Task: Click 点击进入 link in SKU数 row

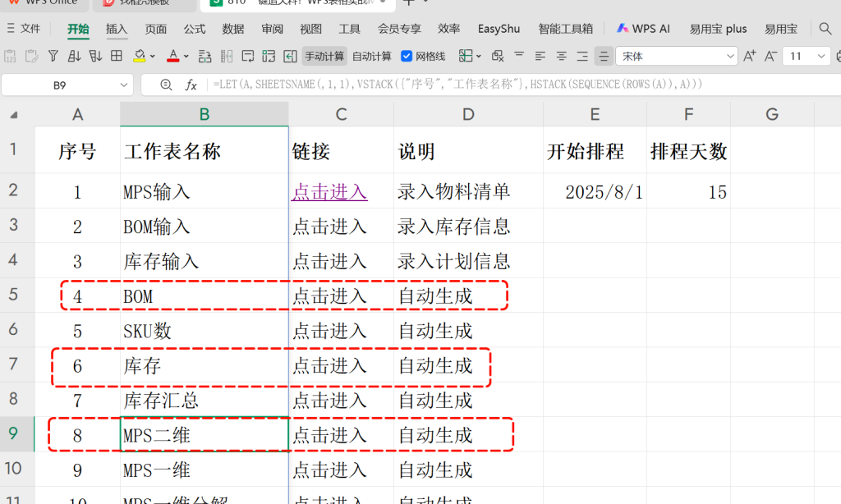Action: point(329,332)
